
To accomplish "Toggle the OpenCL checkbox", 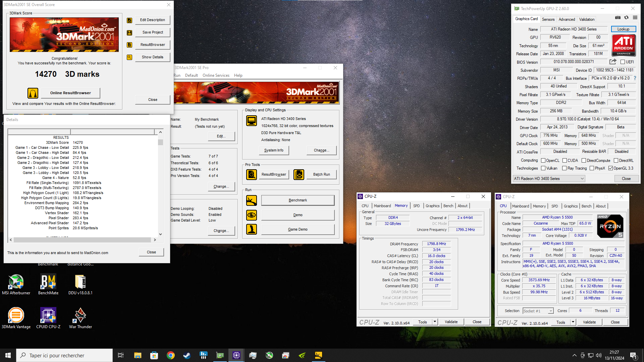I will point(543,161).
